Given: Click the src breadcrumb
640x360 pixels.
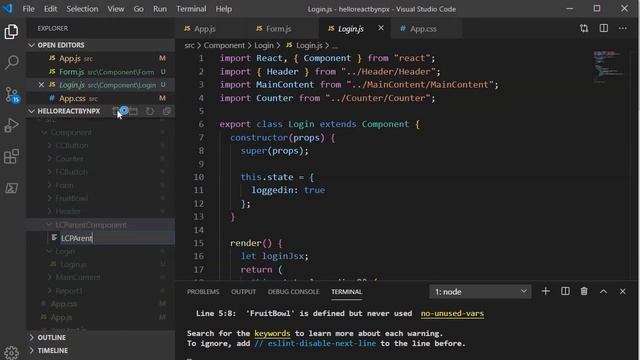Looking at the screenshot, I should tap(189, 45).
